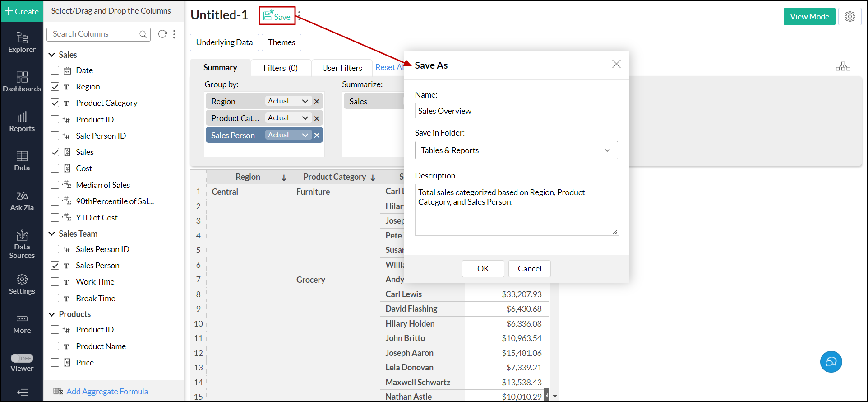Image resolution: width=868 pixels, height=402 pixels.
Task: Click the Date column calendar icon
Action: click(67, 70)
